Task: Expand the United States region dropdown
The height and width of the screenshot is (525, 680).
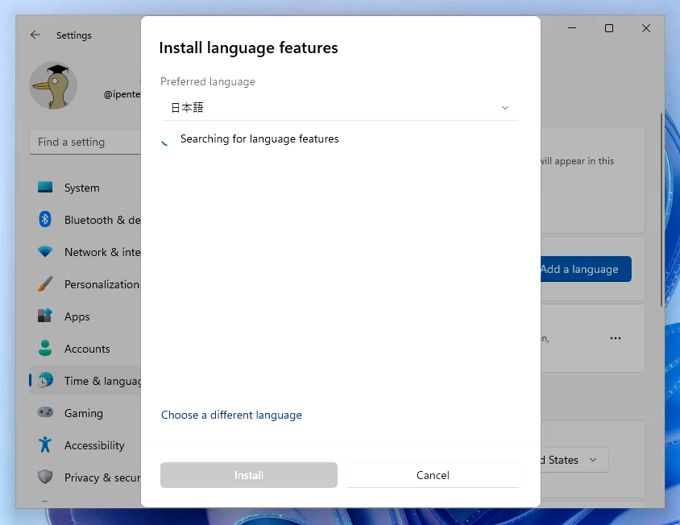Action: 574,460
